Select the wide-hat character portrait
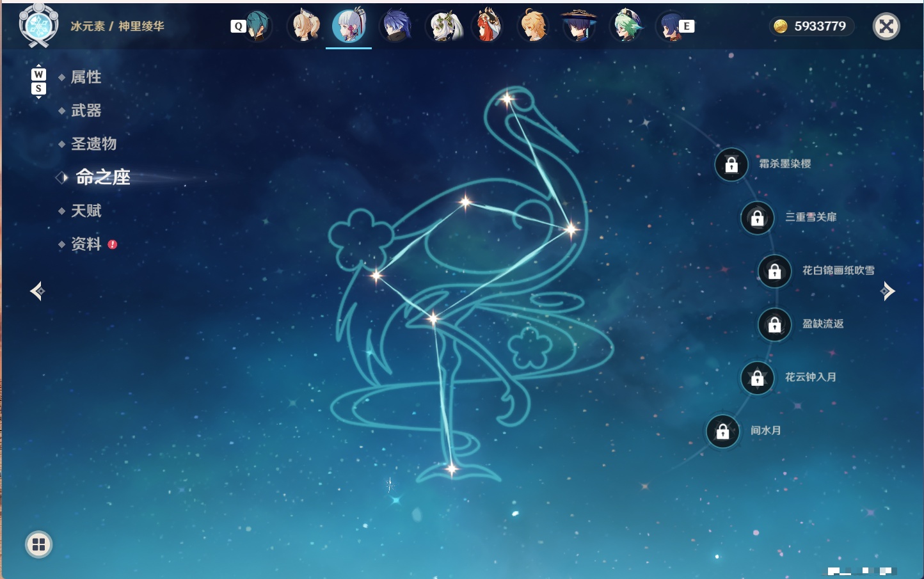 [579, 26]
